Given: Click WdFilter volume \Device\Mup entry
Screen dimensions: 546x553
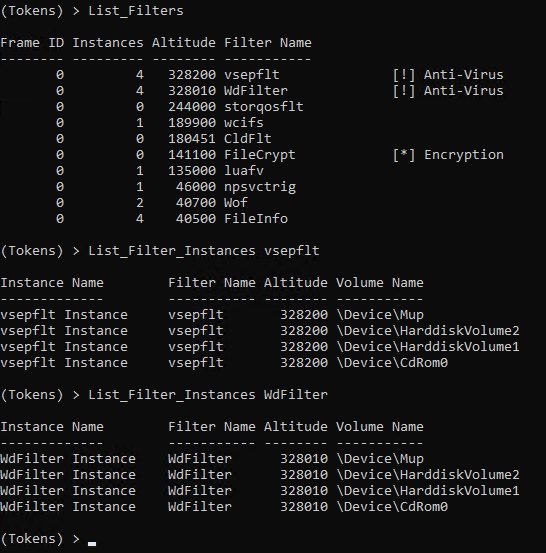Looking at the screenshot, I should (x=380, y=458).
